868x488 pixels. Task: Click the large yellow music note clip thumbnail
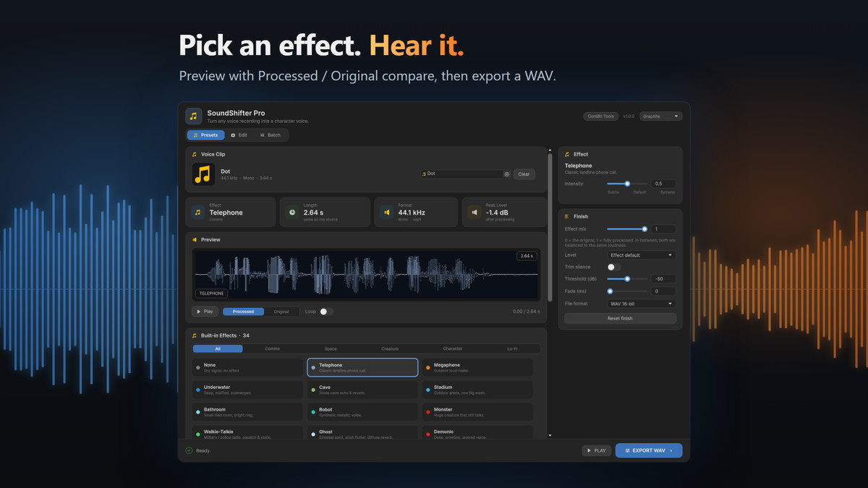203,174
